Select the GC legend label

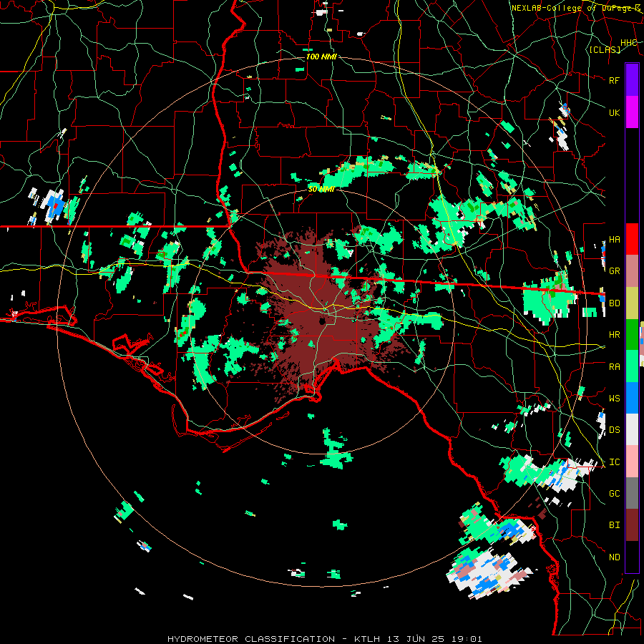click(x=614, y=494)
